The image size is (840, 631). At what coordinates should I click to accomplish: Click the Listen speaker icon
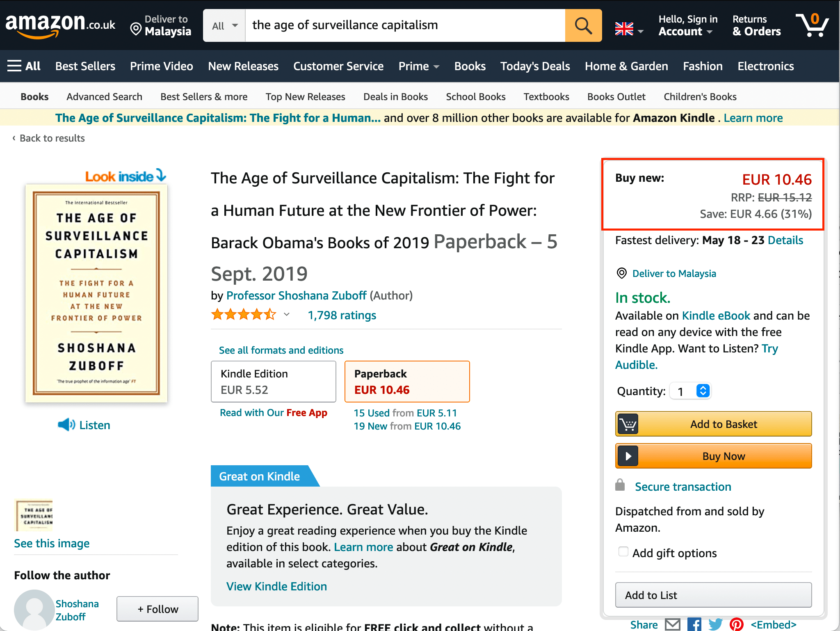coord(66,425)
